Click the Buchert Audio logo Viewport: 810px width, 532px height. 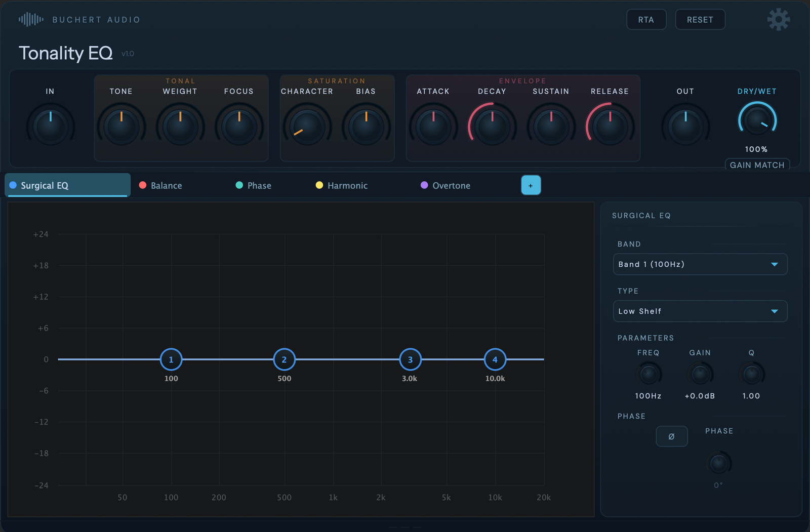[x=78, y=19]
